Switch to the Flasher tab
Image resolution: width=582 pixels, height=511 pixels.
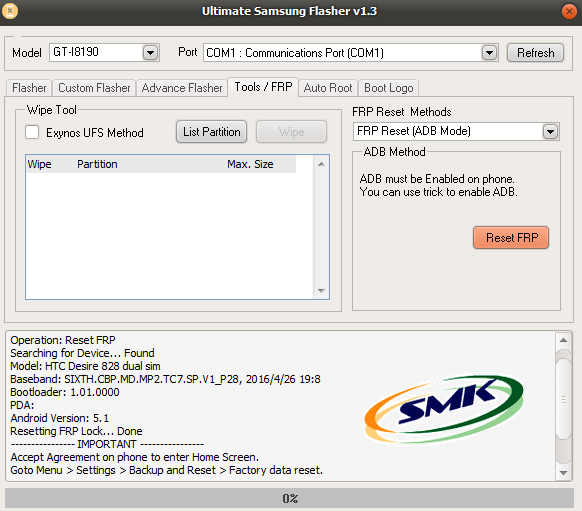click(29, 88)
